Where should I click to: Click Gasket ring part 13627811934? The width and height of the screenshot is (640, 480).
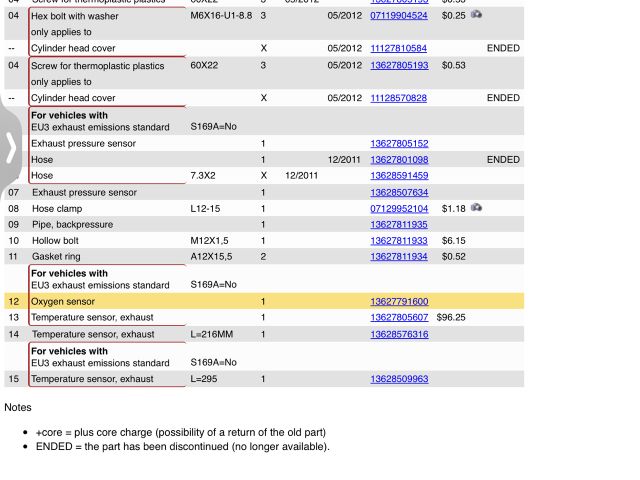click(x=398, y=257)
